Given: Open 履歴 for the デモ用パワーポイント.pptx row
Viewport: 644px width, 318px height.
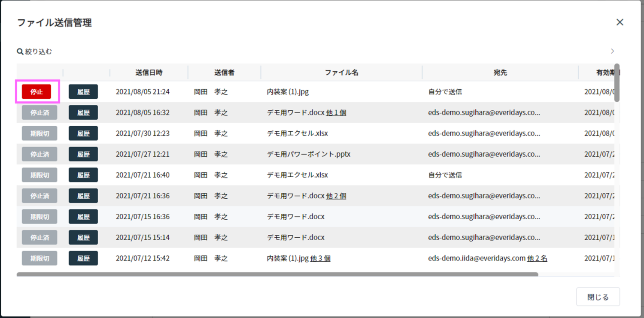Looking at the screenshot, I should point(83,154).
